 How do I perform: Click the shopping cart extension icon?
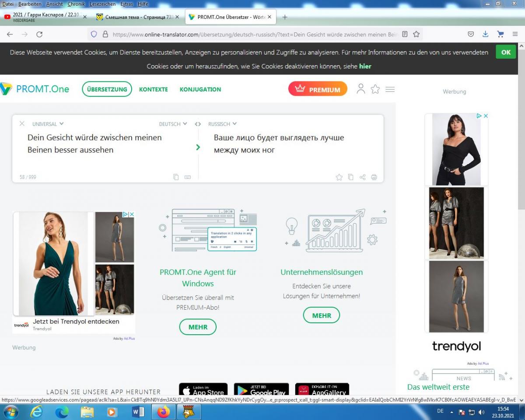(500, 34)
